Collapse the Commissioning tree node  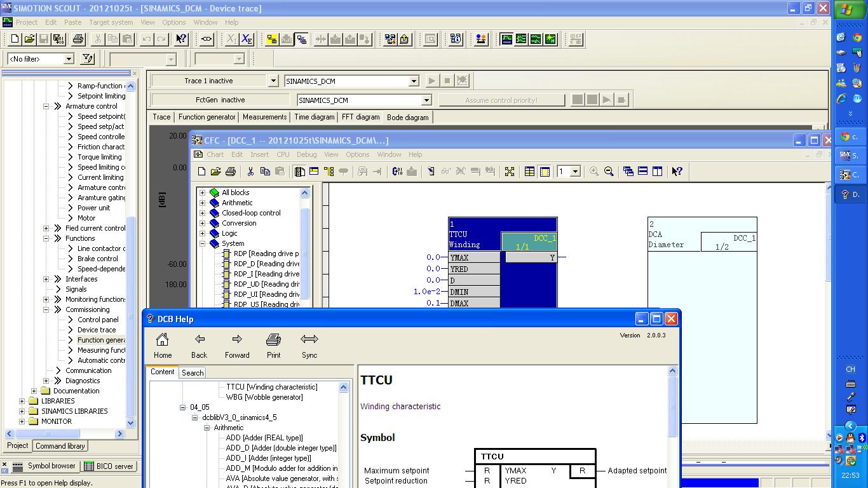click(46, 309)
